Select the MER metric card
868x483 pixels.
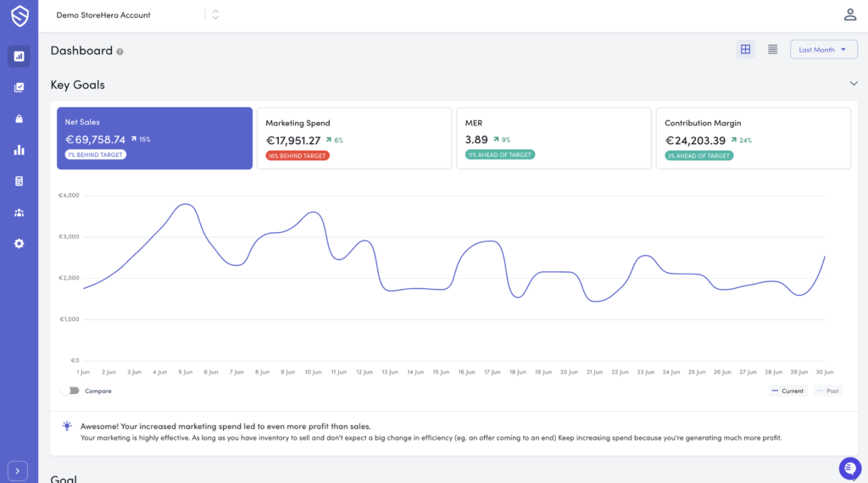tap(553, 138)
